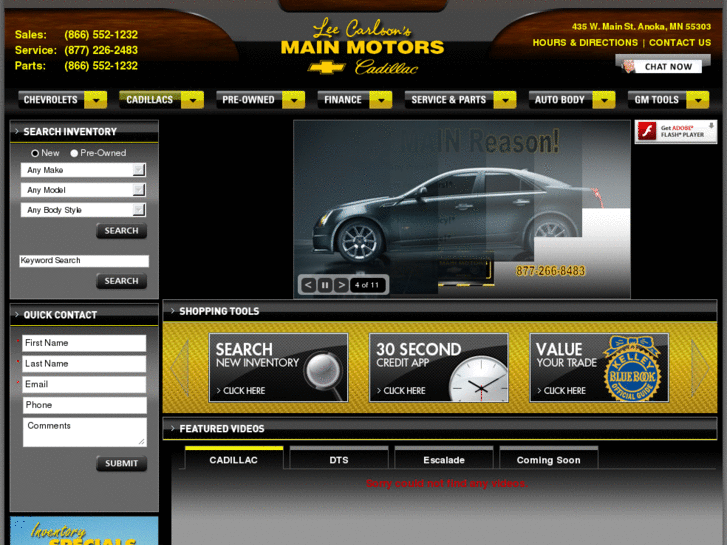727x545 pixels.
Task: Switch to the DTS videos tab
Action: [x=339, y=458]
